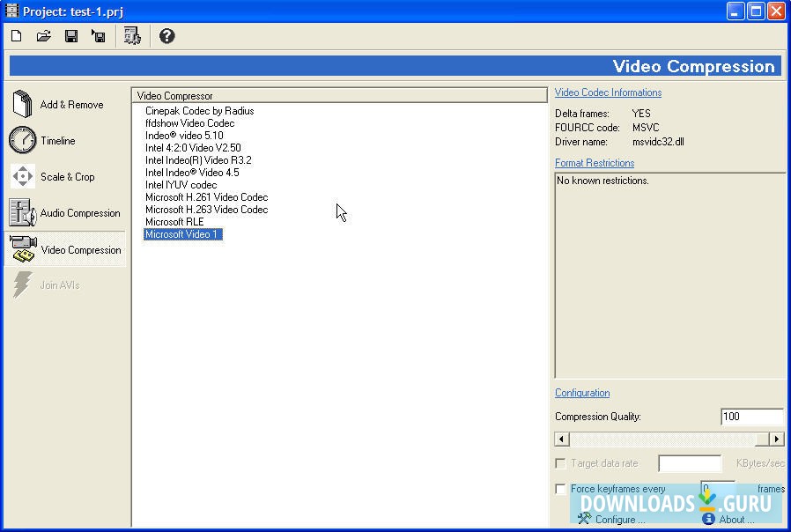Click the Save As floppy icon
Image resolution: width=791 pixels, height=532 pixels.
point(99,36)
